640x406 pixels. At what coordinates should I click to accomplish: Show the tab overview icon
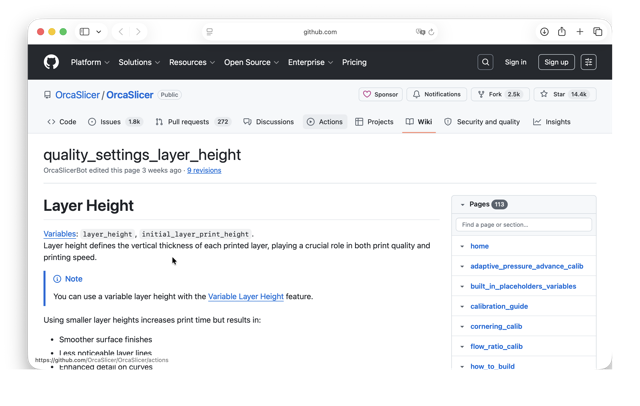(598, 31)
